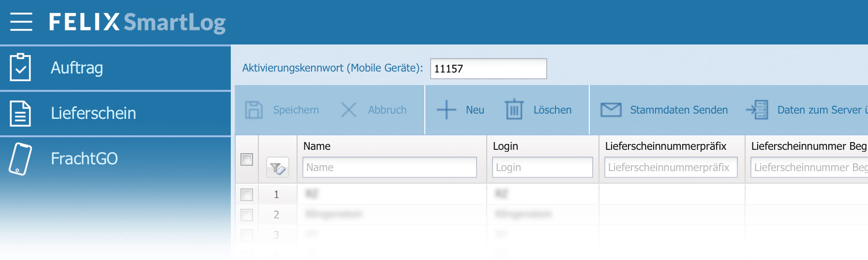The height and width of the screenshot is (260, 868).
Task: Click the Name filter text field
Action: (389, 168)
